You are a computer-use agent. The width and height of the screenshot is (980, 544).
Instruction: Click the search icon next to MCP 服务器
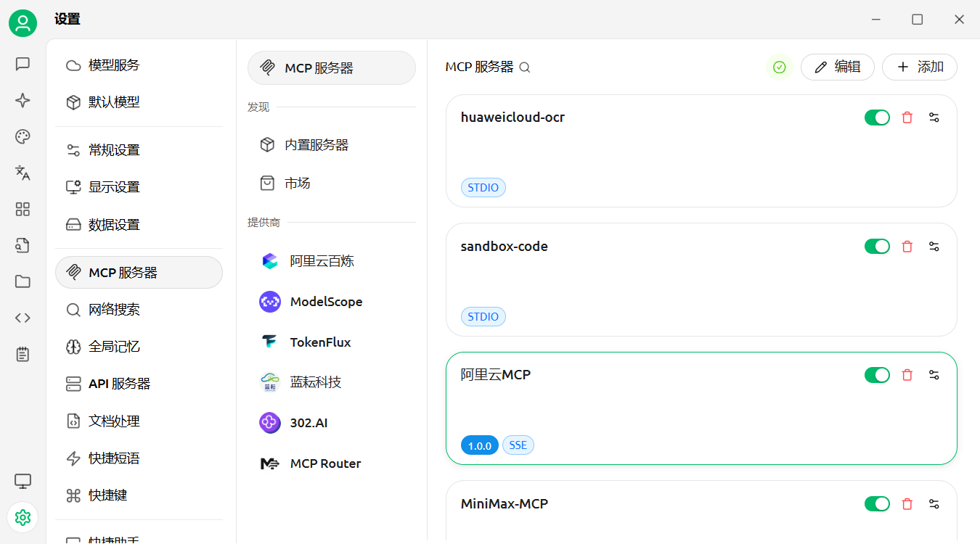(525, 67)
